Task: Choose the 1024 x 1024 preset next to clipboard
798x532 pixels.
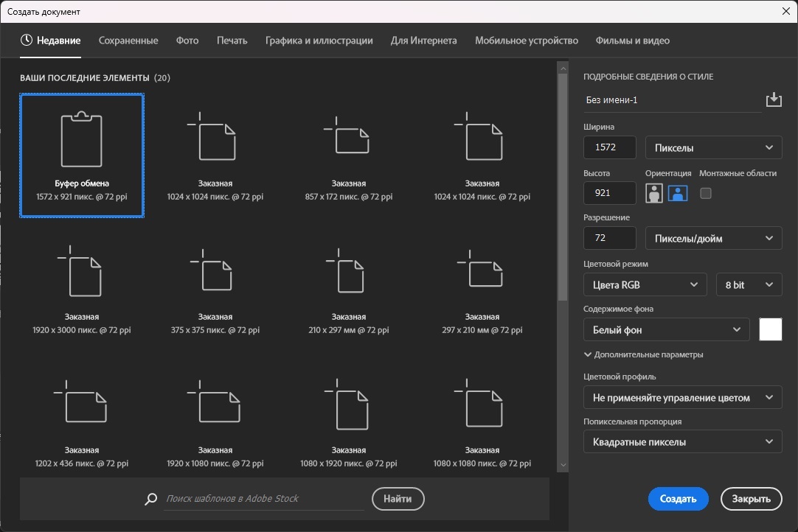Action: [215, 155]
